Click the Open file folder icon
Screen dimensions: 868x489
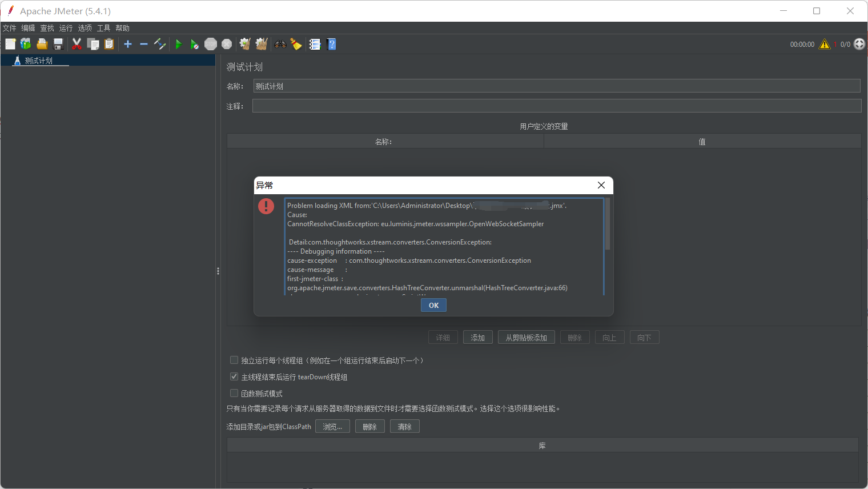42,44
